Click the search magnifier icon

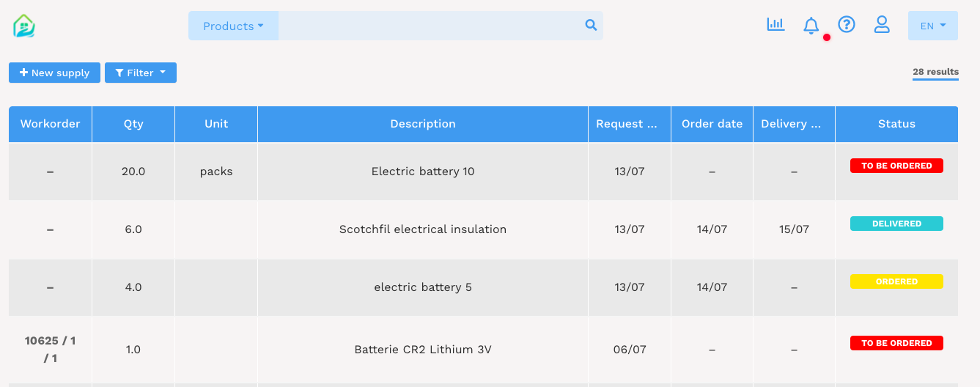pos(591,26)
